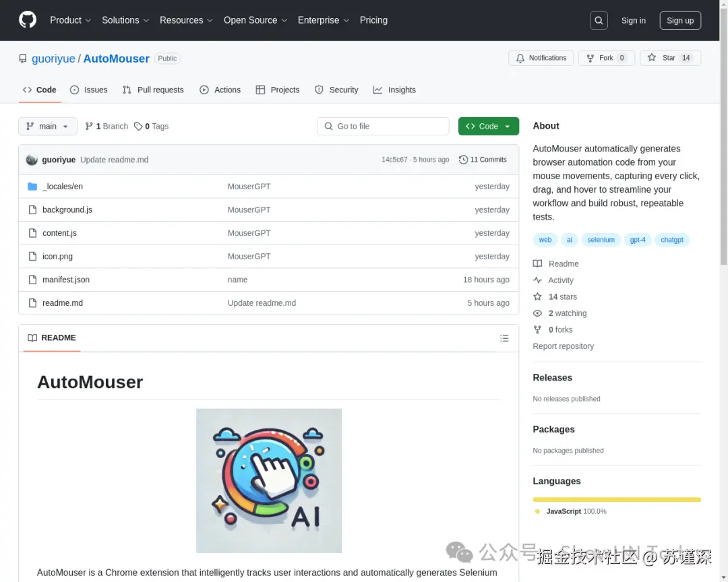Click fork icon beside 0 forks

pyautogui.click(x=537, y=329)
